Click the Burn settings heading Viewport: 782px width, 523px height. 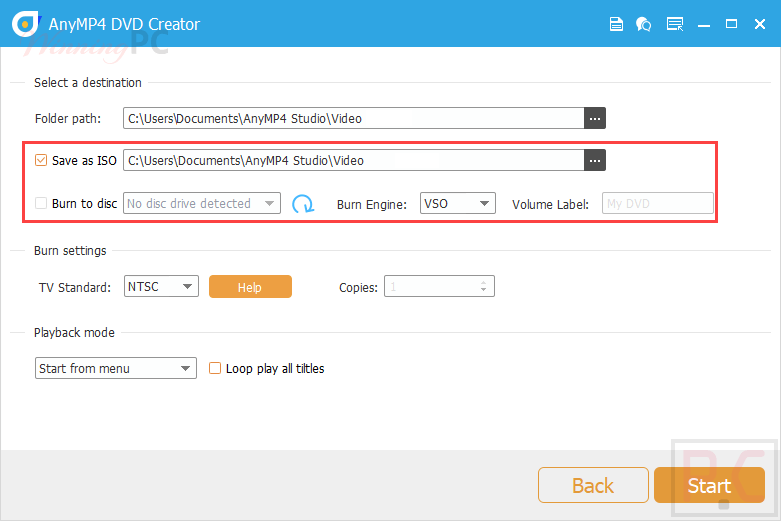(x=70, y=250)
